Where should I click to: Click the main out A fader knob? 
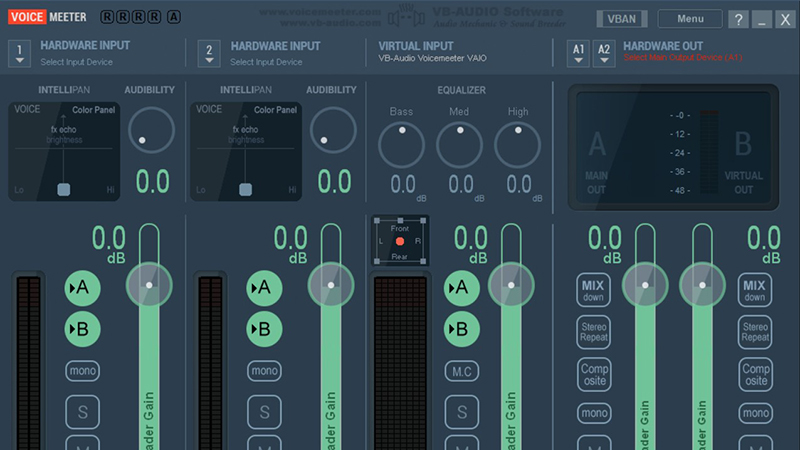(645, 285)
